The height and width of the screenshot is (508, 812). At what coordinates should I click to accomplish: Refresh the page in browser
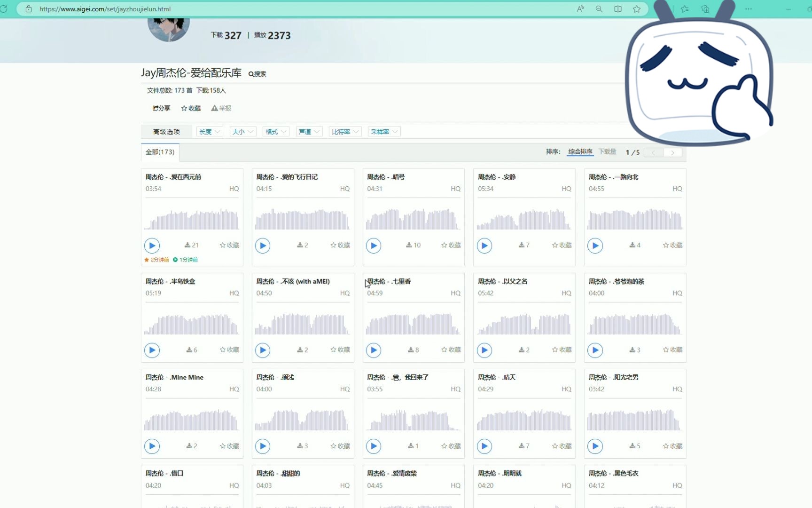pyautogui.click(x=4, y=9)
